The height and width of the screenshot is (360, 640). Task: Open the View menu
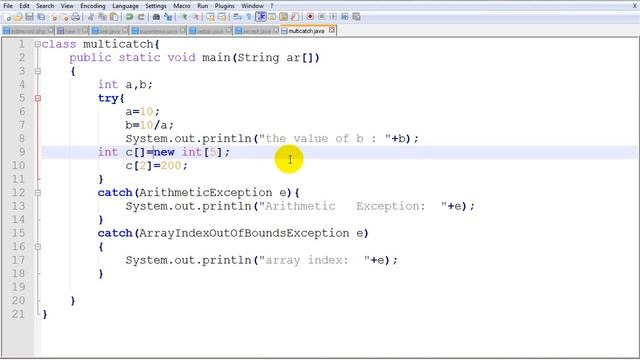(67, 6)
